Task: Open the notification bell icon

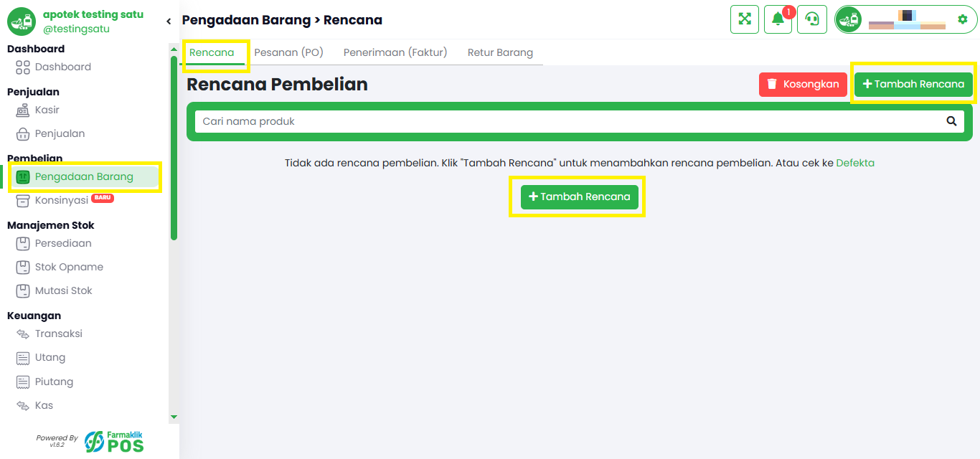Action: tap(778, 19)
